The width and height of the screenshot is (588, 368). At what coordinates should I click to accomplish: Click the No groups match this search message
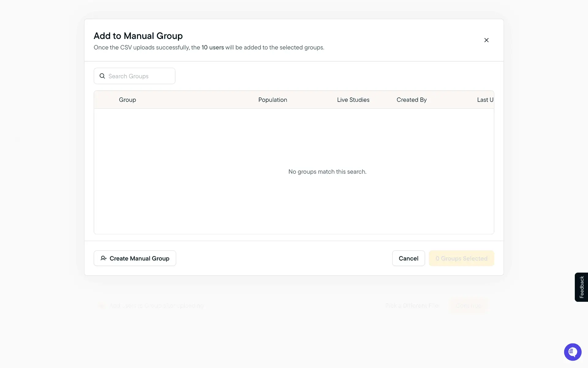(327, 172)
